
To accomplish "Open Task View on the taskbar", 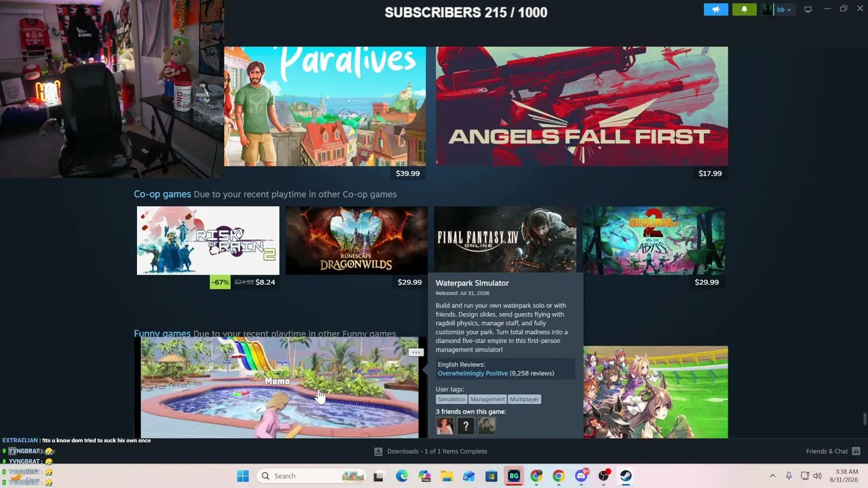I will click(x=379, y=476).
